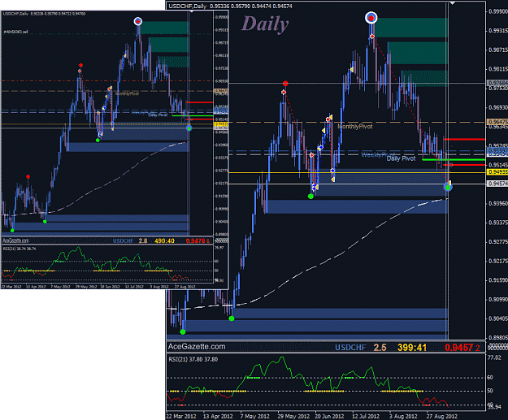508x420 pixels.
Task: Click the 50 level on the large RSI scale
Action: point(490,391)
